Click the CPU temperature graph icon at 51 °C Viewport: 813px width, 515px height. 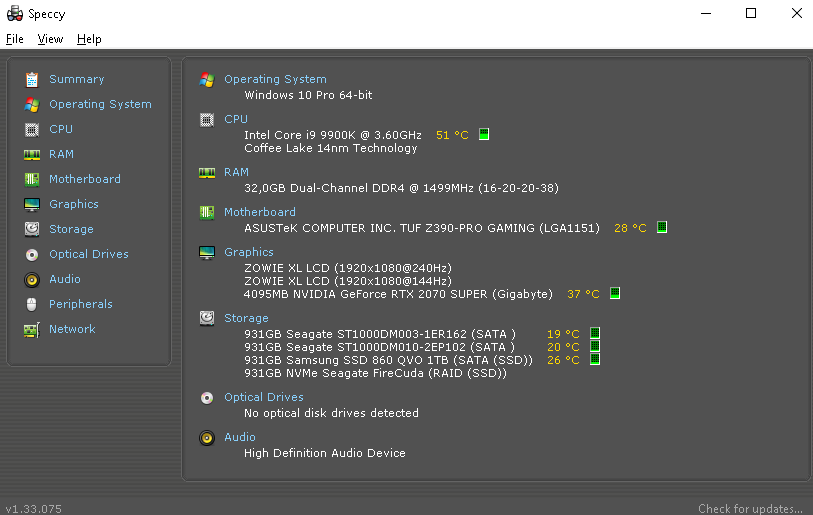[484, 134]
